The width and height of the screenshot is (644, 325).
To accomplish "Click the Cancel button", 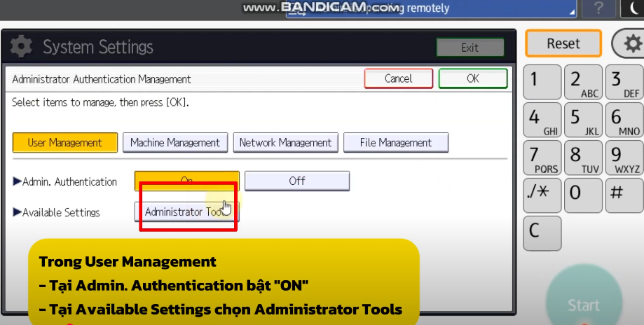I will click(399, 78).
